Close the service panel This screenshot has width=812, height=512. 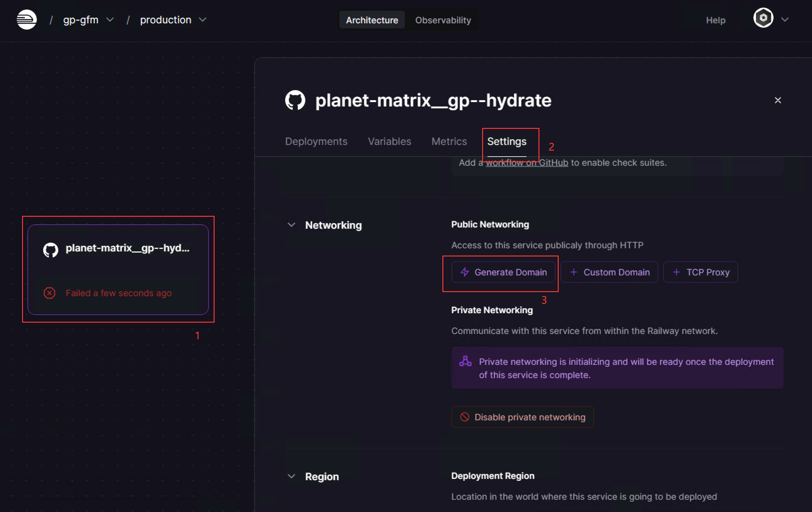click(778, 100)
